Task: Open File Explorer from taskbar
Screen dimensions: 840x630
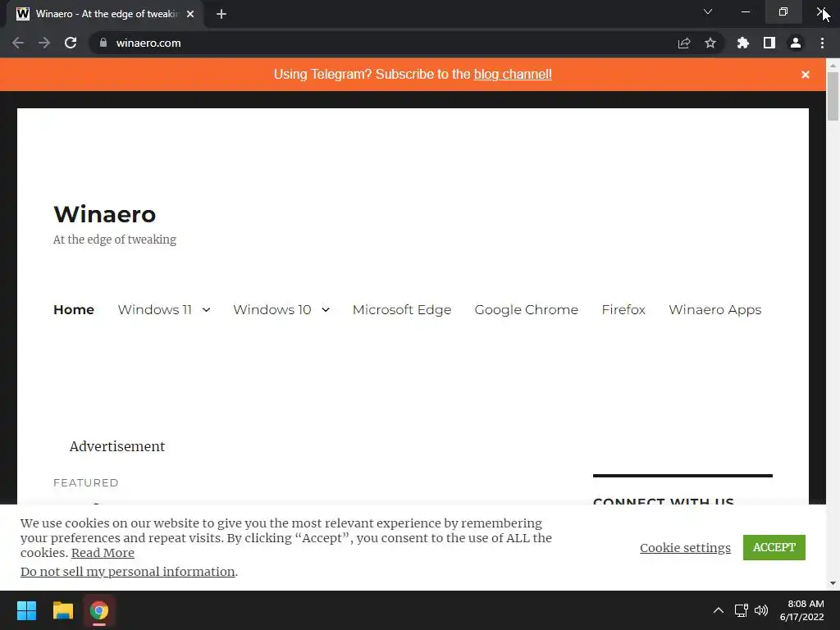Action: tap(62, 610)
